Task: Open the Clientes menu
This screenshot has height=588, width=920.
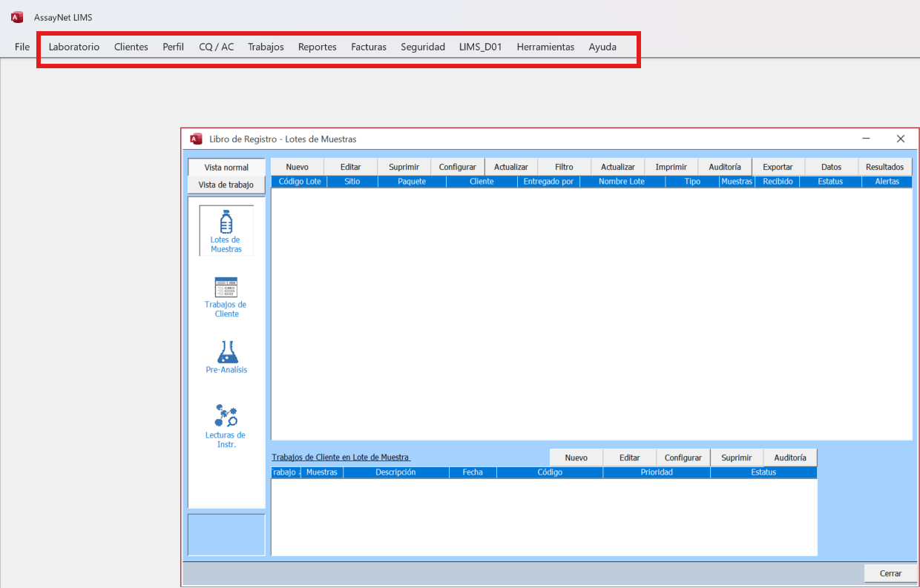Action: pyautogui.click(x=131, y=47)
